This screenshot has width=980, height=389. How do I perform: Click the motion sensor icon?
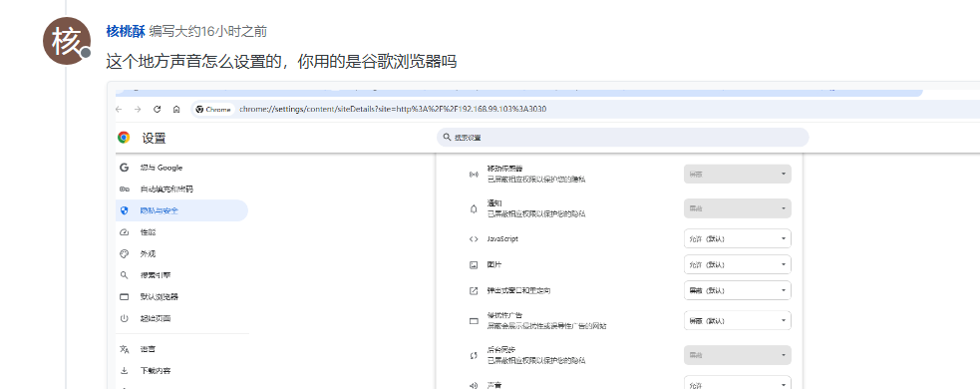coord(474,174)
